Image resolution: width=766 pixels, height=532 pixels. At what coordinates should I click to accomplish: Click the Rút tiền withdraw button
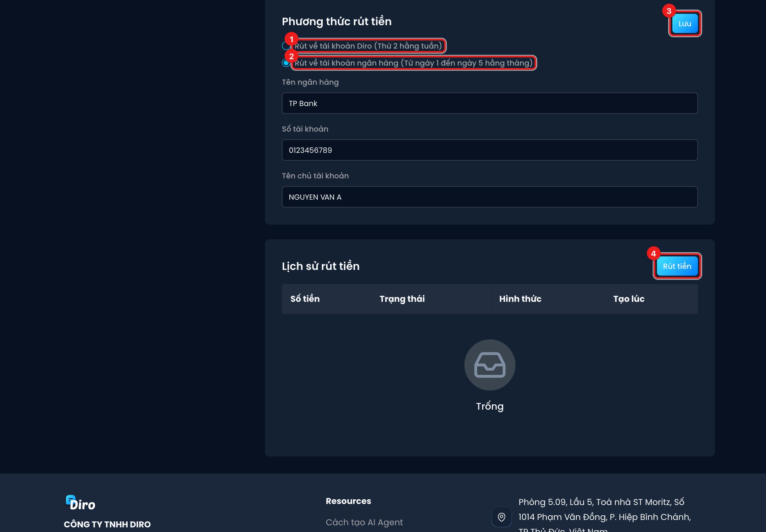point(677,266)
